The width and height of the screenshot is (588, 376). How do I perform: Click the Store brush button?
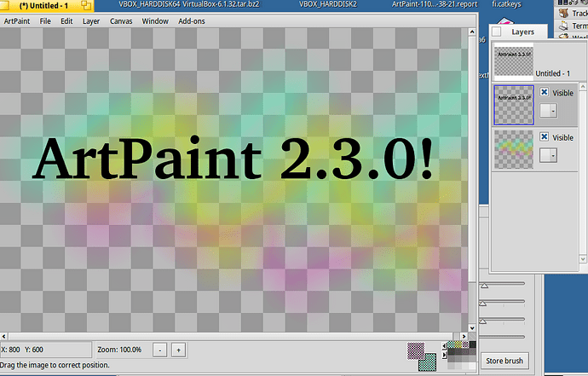click(x=504, y=361)
